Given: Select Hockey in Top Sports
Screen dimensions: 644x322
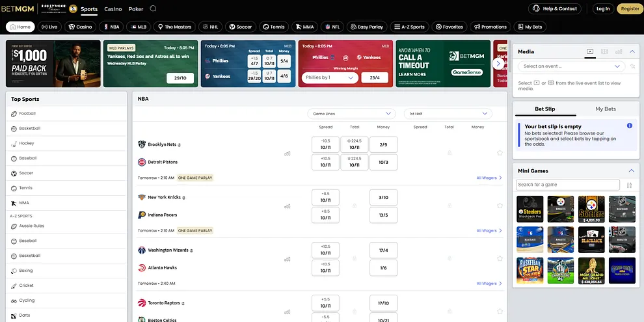Looking at the screenshot, I should click(x=66, y=143).
